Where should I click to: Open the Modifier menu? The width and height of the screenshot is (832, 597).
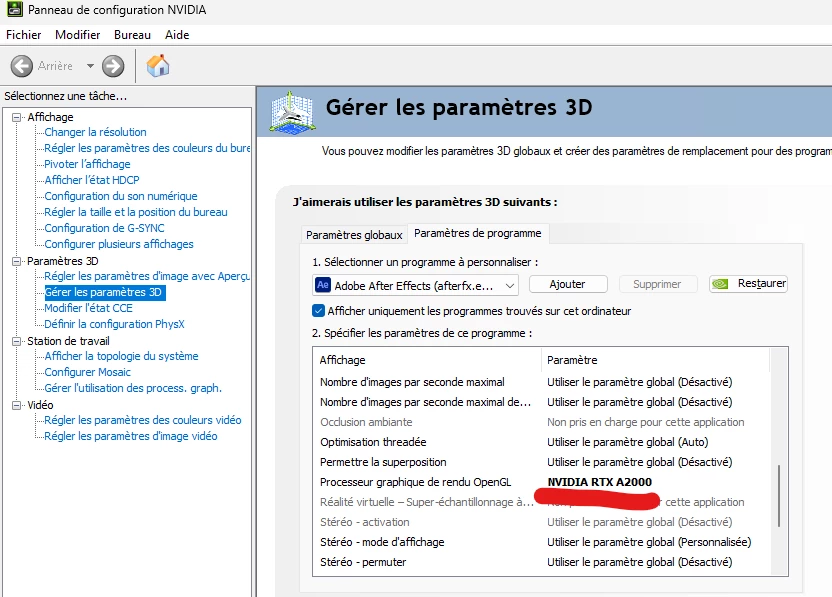click(x=77, y=35)
